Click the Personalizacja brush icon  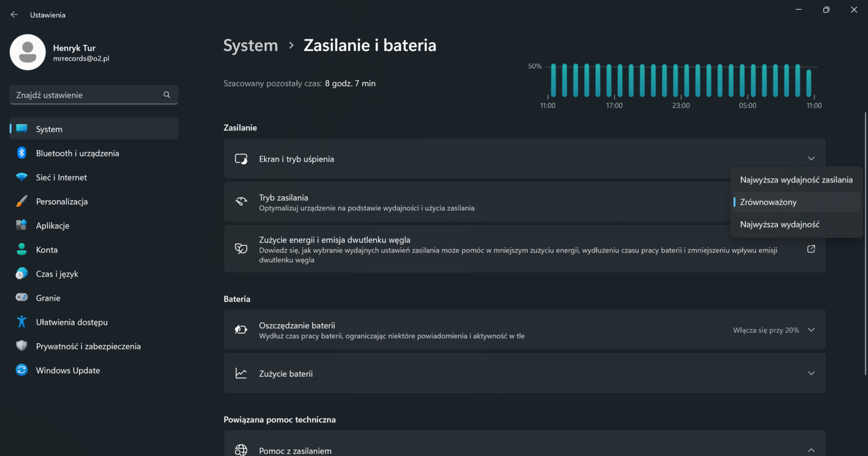(x=22, y=201)
